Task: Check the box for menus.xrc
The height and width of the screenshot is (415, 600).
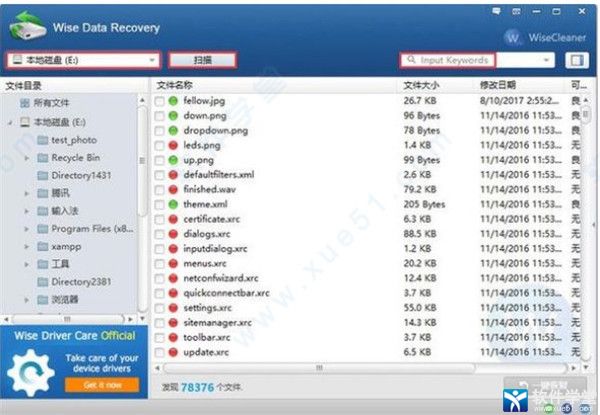Action: [160, 264]
